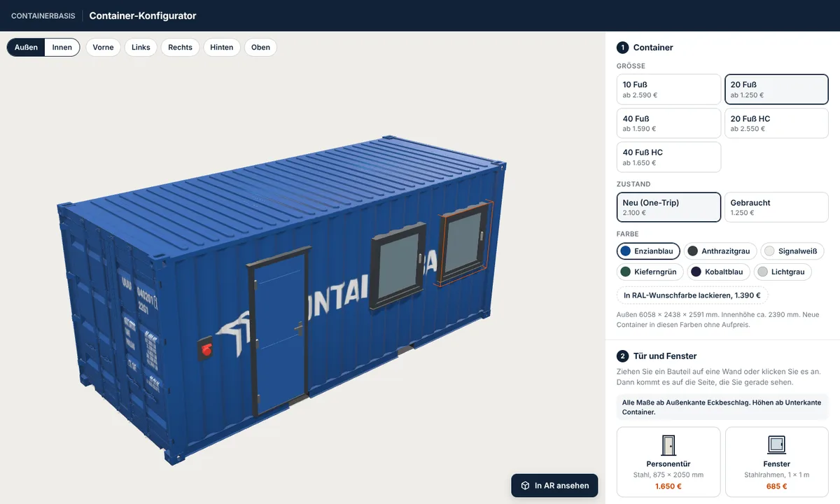The image size is (840, 504).
Task: Choose condition Gebraucht
Action: click(776, 207)
